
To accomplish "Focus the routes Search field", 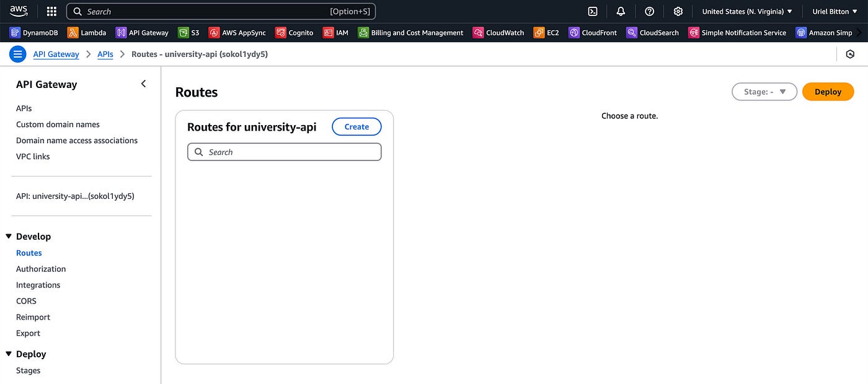I will click(285, 152).
